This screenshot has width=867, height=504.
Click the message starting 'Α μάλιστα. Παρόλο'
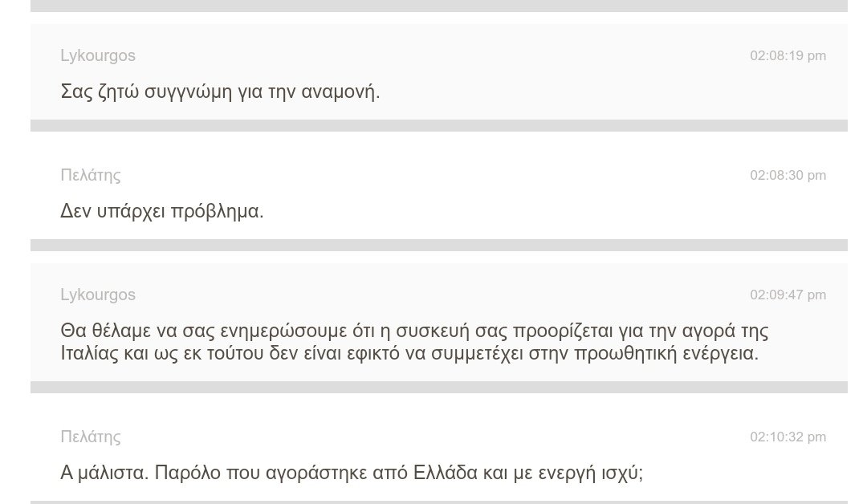(x=352, y=473)
